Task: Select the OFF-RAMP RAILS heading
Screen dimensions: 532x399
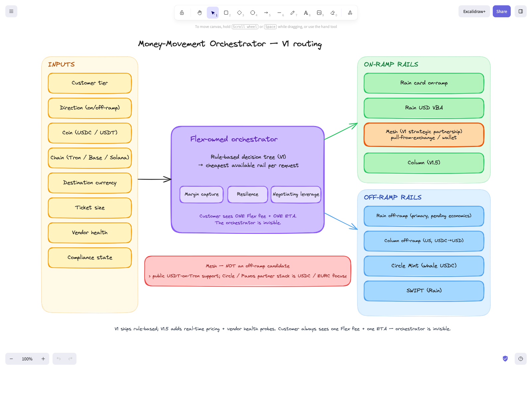Action: (393, 197)
